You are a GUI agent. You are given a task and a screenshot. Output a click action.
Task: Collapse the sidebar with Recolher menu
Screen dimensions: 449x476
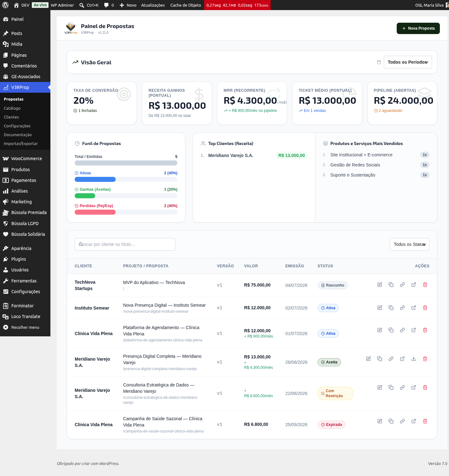click(x=25, y=327)
